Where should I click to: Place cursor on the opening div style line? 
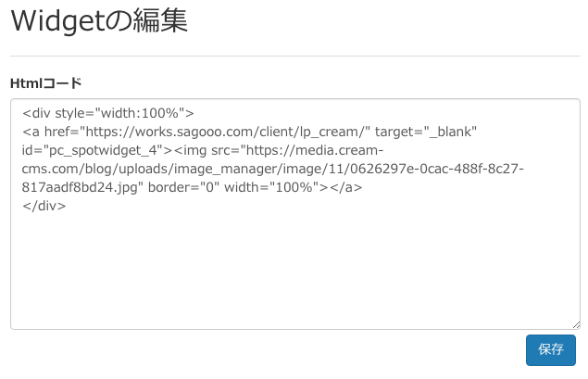pyautogui.click(x=108, y=113)
